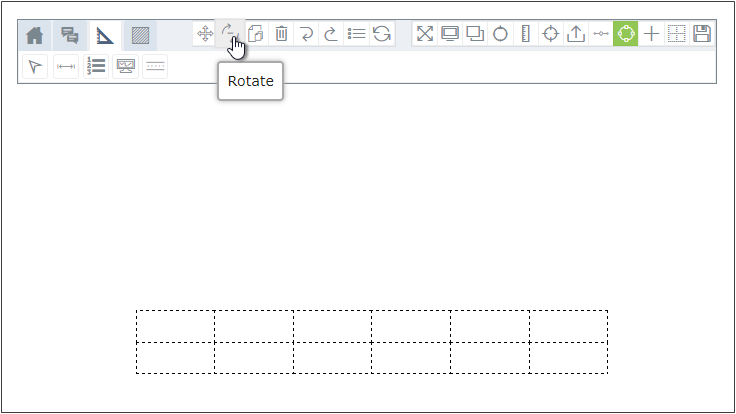Click the upload arrow export icon

[576, 34]
